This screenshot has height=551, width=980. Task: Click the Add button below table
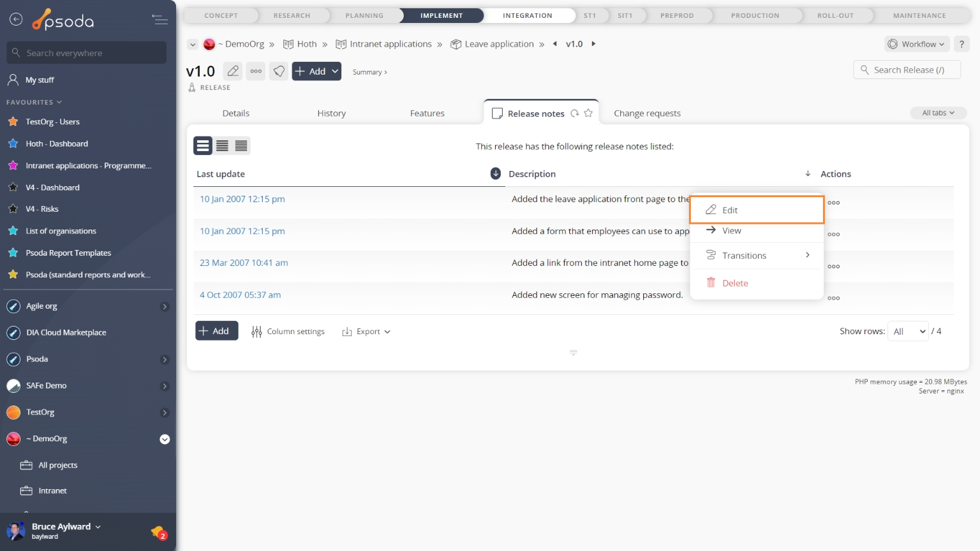tap(217, 331)
